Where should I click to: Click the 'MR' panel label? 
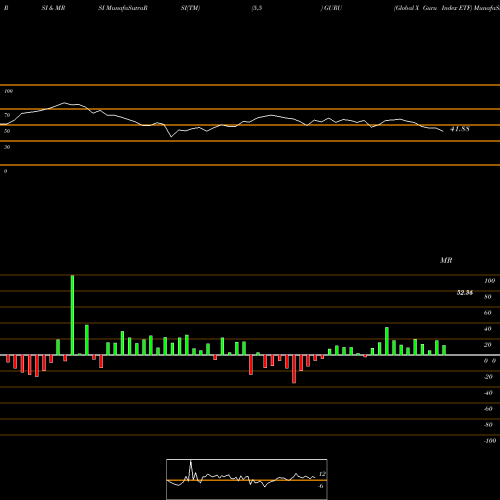pos(446,260)
